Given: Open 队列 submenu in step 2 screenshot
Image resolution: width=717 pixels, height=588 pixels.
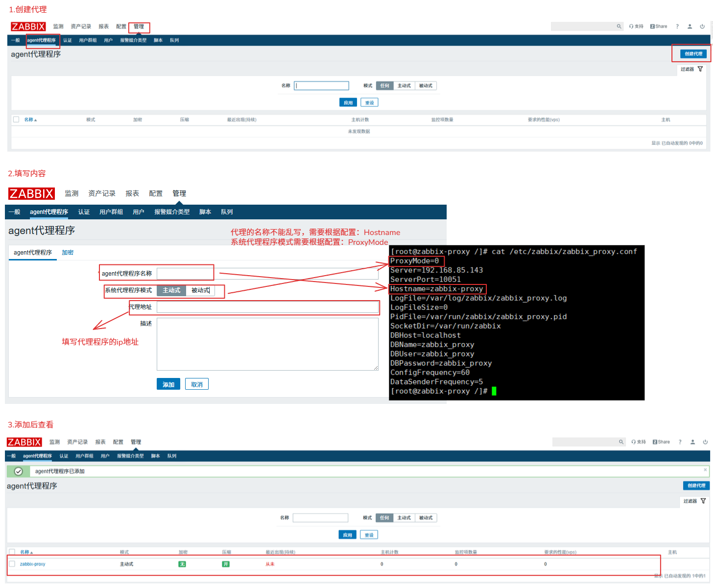Looking at the screenshot, I should (227, 212).
